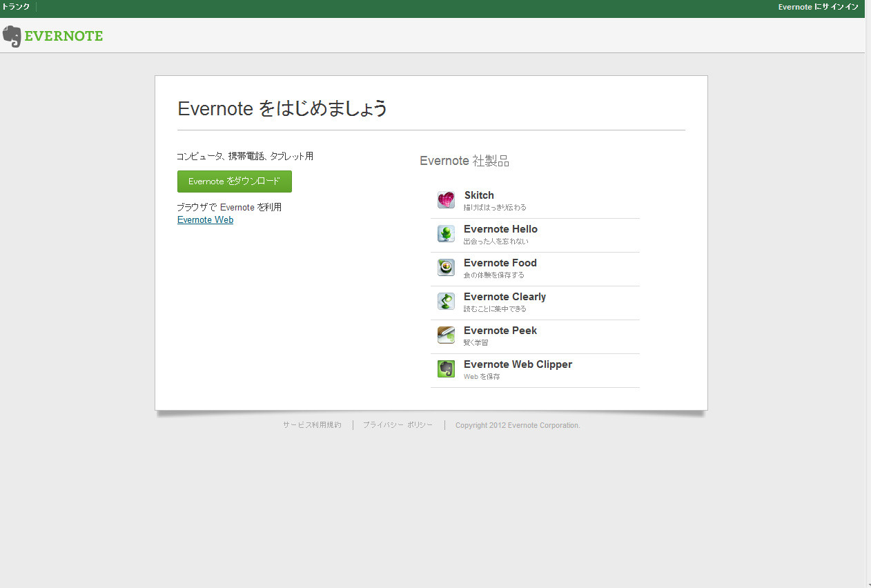Click the text 賢く学習
Image resolution: width=871 pixels, height=588 pixels.
(476, 343)
